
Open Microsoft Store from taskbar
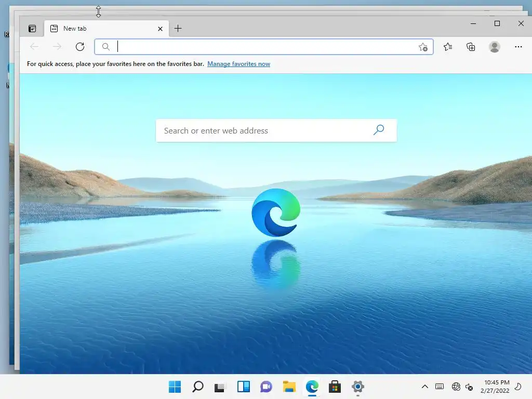[335, 387]
